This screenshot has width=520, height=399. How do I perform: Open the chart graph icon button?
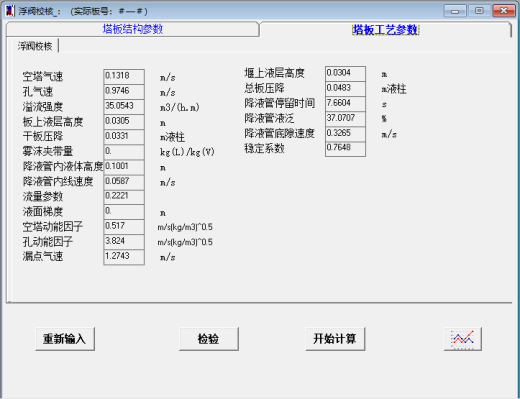point(463,339)
